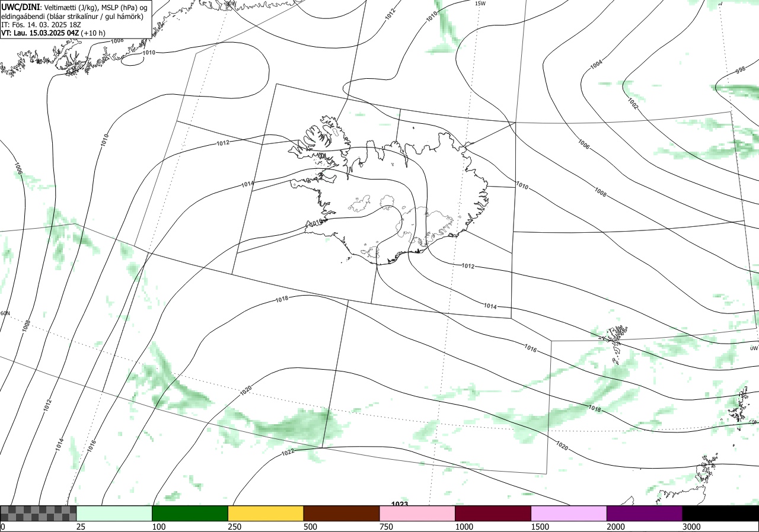Click the 1022 isobar label

pyautogui.click(x=288, y=453)
